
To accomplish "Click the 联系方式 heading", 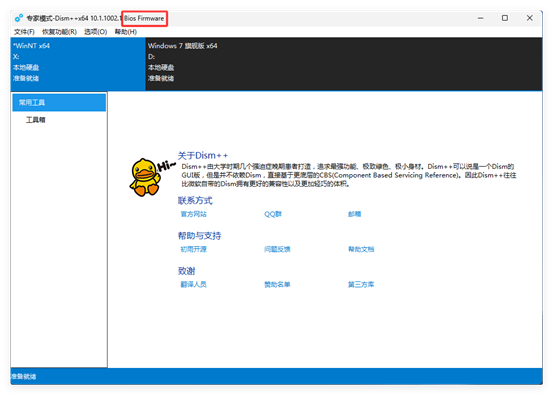I will click(195, 201).
